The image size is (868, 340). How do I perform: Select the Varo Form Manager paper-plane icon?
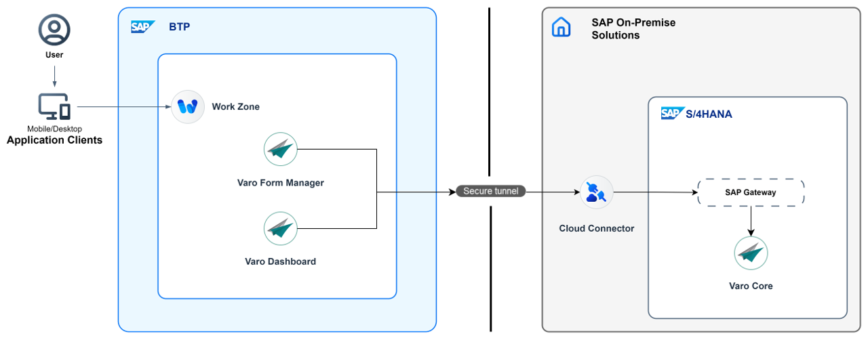pos(281,150)
